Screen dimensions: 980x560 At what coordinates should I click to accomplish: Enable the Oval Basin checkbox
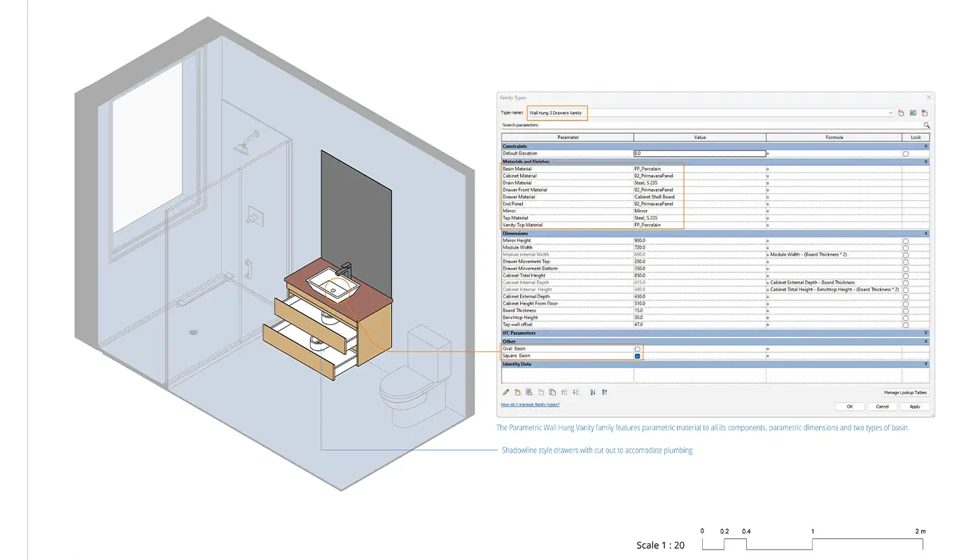[637, 349]
